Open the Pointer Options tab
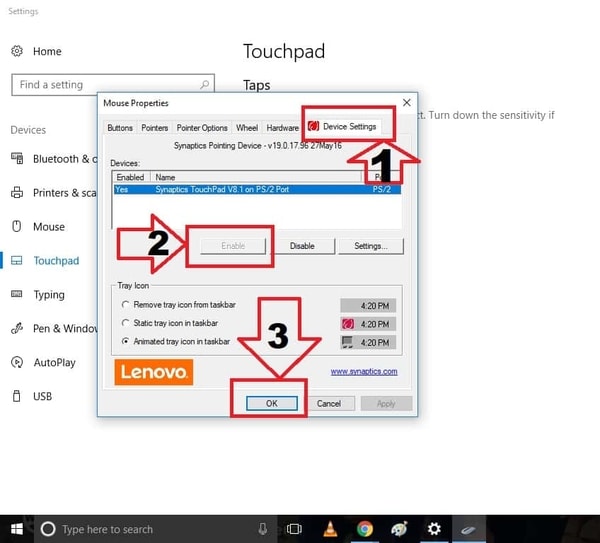600x543 pixels. point(202,128)
